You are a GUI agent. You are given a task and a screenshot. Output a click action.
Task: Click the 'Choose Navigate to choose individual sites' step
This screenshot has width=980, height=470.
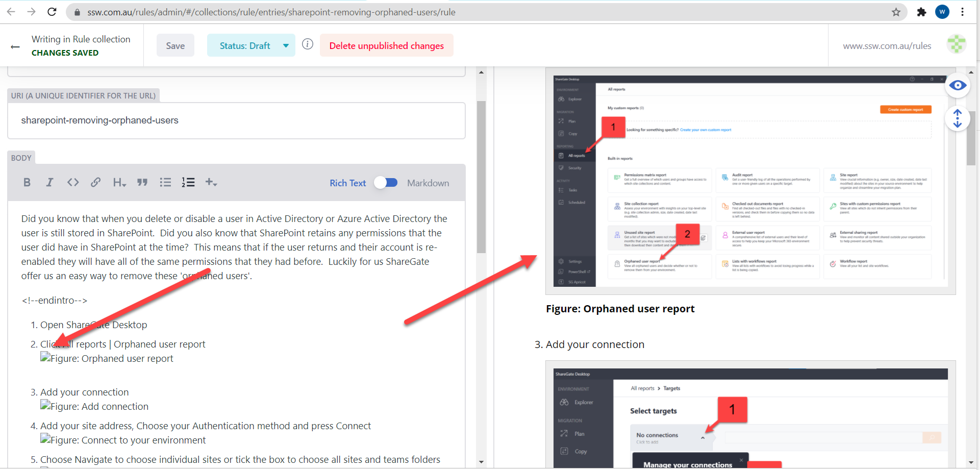click(240, 460)
